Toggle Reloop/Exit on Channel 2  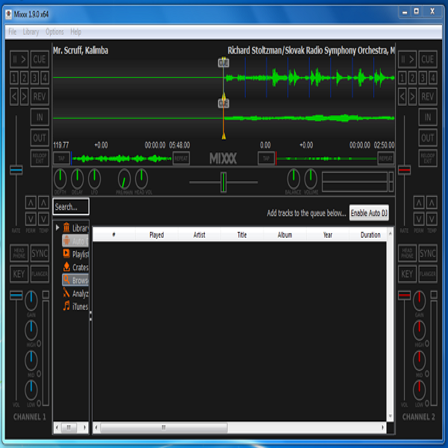[428, 158]
